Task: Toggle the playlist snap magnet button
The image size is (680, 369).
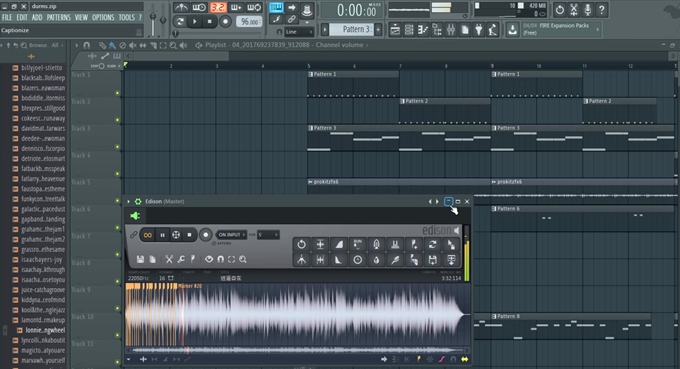Action: pyautogui.click(x=86, y=45)
